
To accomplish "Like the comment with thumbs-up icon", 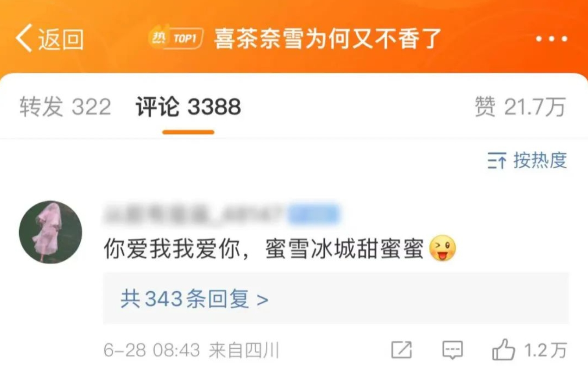I will point(503,350).
